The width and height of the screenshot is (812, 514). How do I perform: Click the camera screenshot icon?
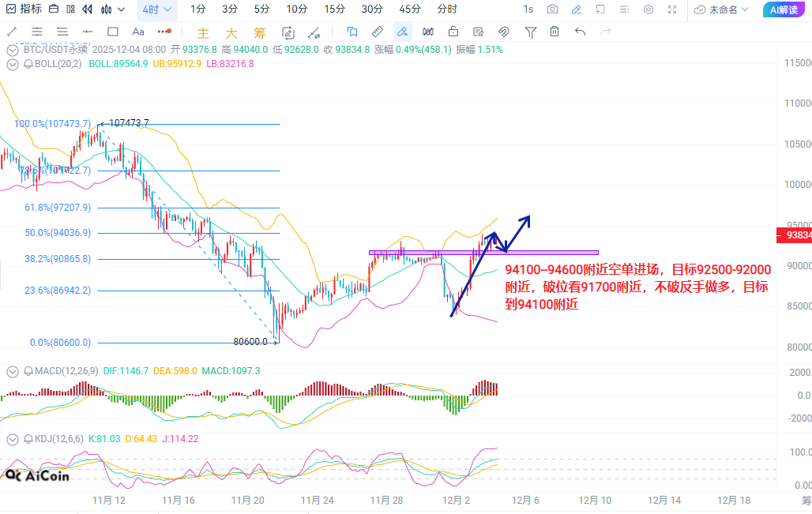click(x=553, y=9)
